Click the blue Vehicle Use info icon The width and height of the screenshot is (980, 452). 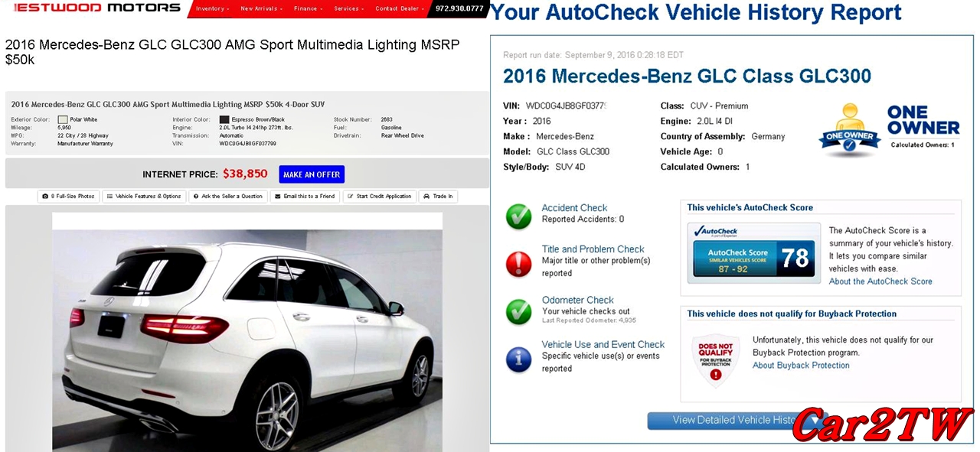click(519, 358)
